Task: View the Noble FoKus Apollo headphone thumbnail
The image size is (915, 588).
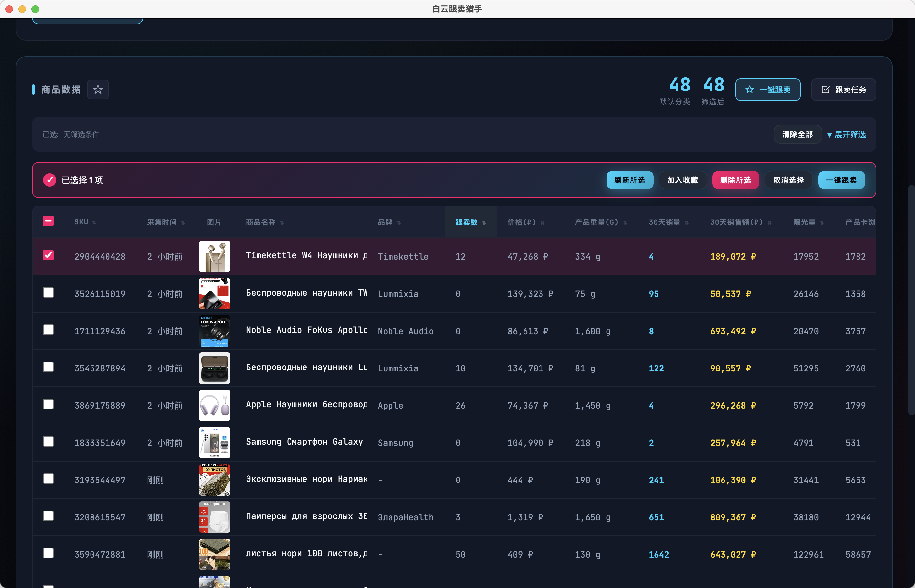Action: click(x=215, y=331)
